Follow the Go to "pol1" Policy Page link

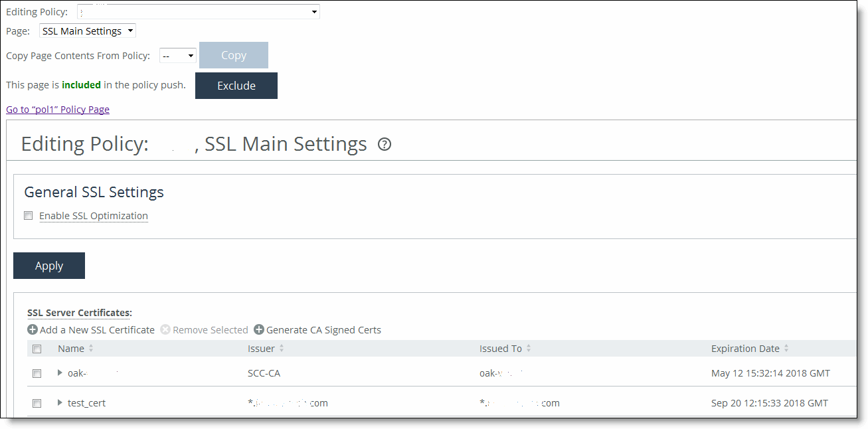point(58,110)
